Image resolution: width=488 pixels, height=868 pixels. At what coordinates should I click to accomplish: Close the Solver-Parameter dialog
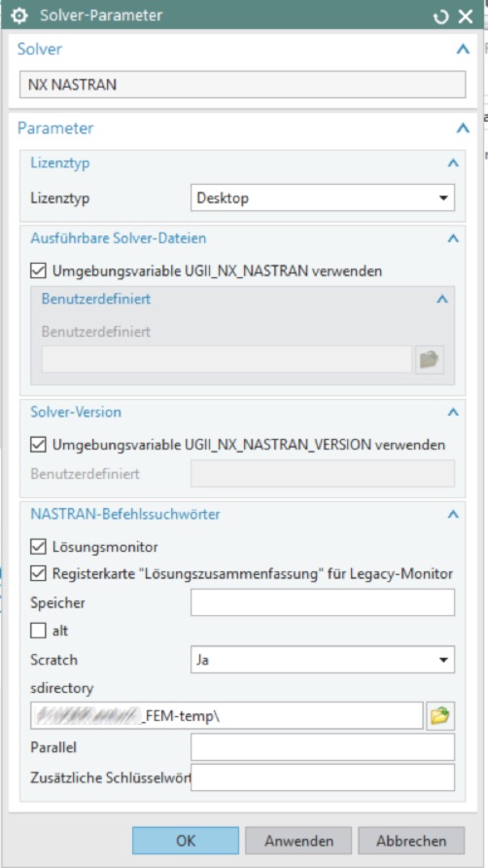click(x=466, y=16)
